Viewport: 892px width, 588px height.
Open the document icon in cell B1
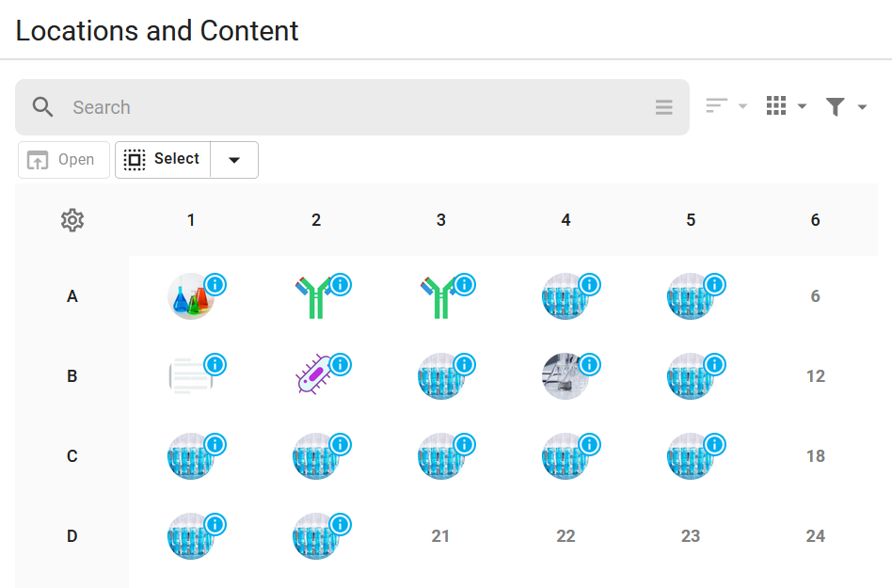(191, 376)
